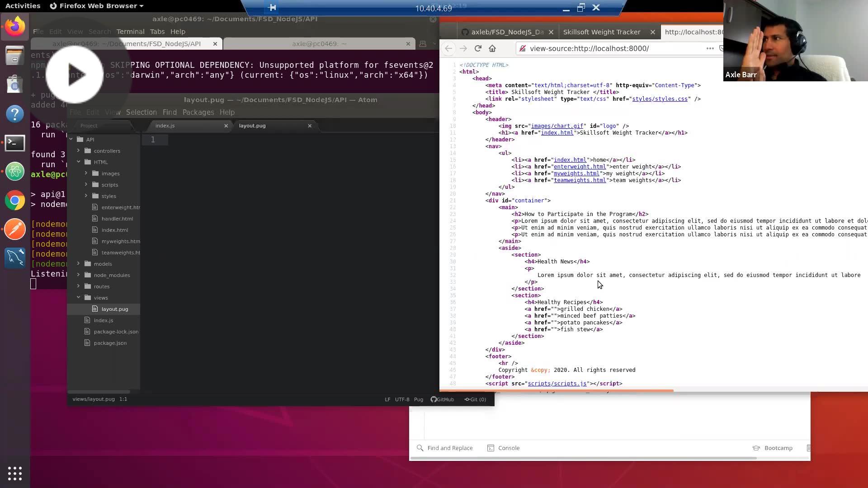The height and width of the screenshot is (488, 868).
Task: Open the Help dock icon
Action: coord(15,113)
